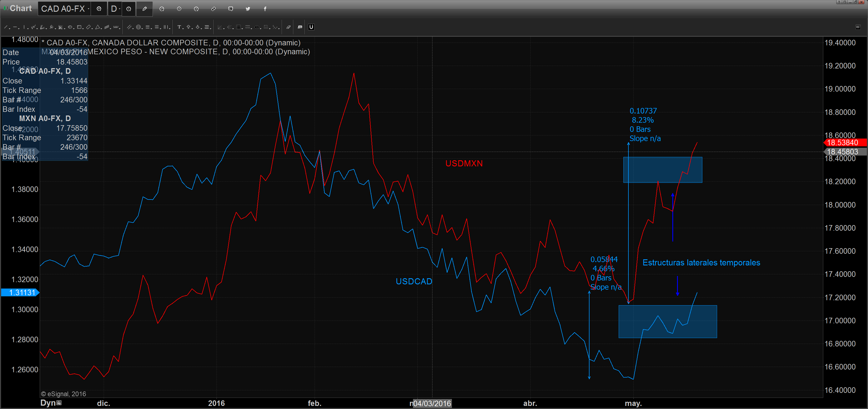Viewport: 868px width, 409px height.
Task: Open the chat message bubble icon
Action: pyautogui.click(x=230, y=9)
